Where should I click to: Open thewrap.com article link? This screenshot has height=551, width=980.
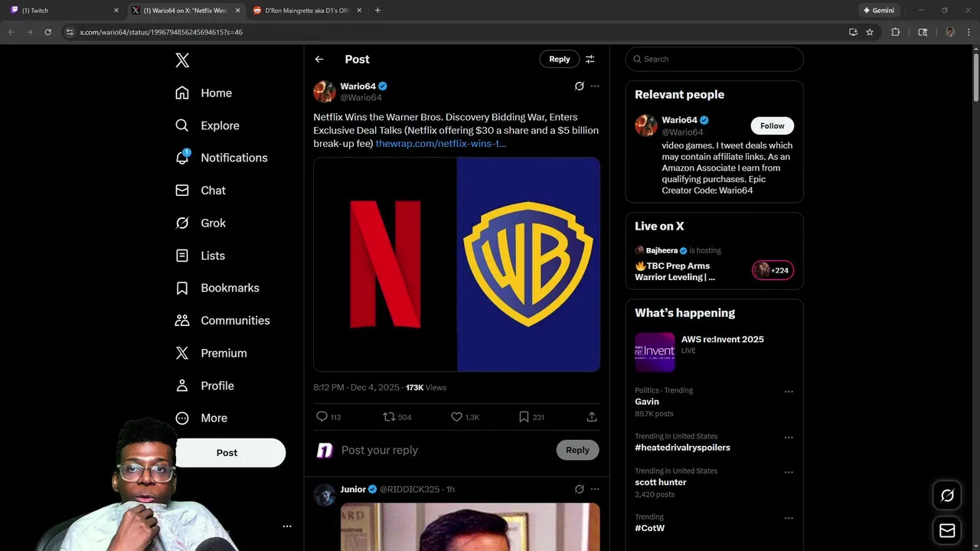point(441,143)
